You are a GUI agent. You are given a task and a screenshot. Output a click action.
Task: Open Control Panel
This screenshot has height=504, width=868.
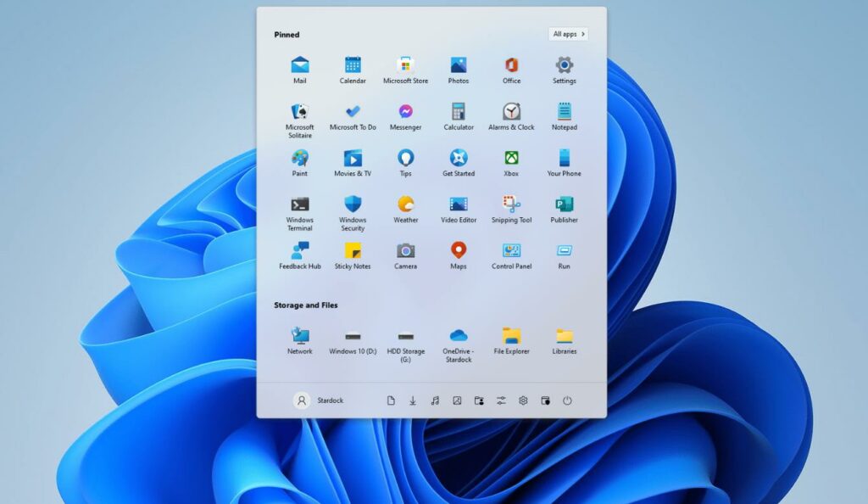tap(511, 256)
